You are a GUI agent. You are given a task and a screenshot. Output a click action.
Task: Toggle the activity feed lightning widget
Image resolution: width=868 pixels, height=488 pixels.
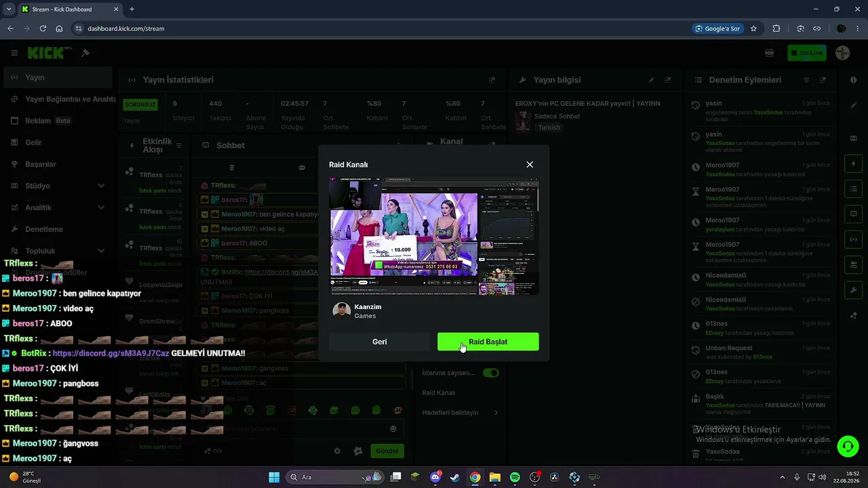point(853,164)
